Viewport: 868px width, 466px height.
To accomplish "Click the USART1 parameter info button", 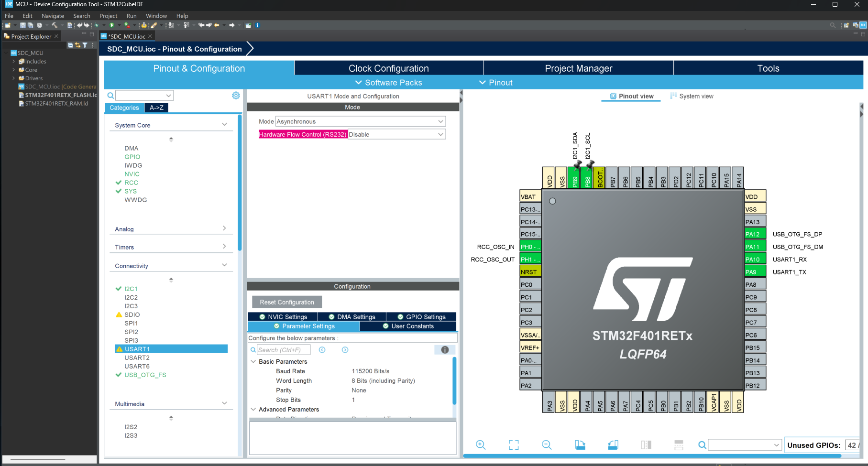I will click(445, 349).
